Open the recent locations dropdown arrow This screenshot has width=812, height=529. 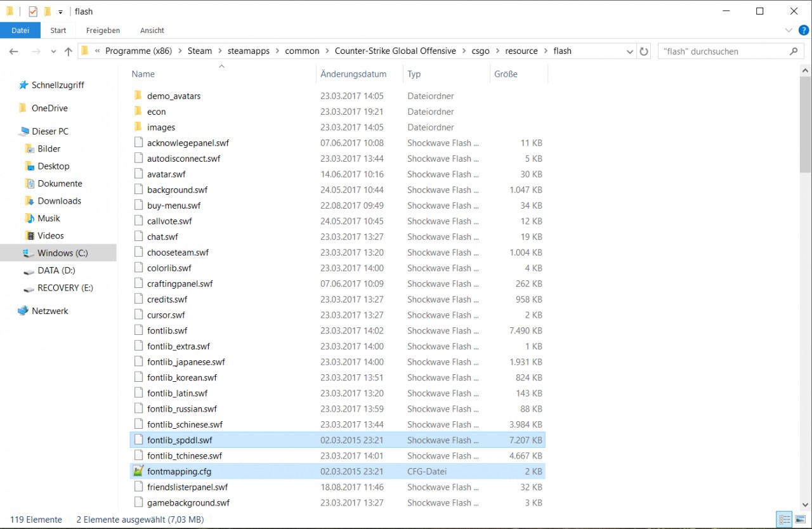[x=53, y=52]
